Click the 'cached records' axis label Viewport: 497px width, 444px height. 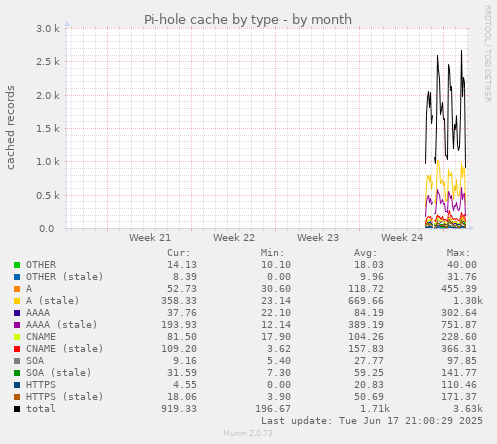pos(10,127)
